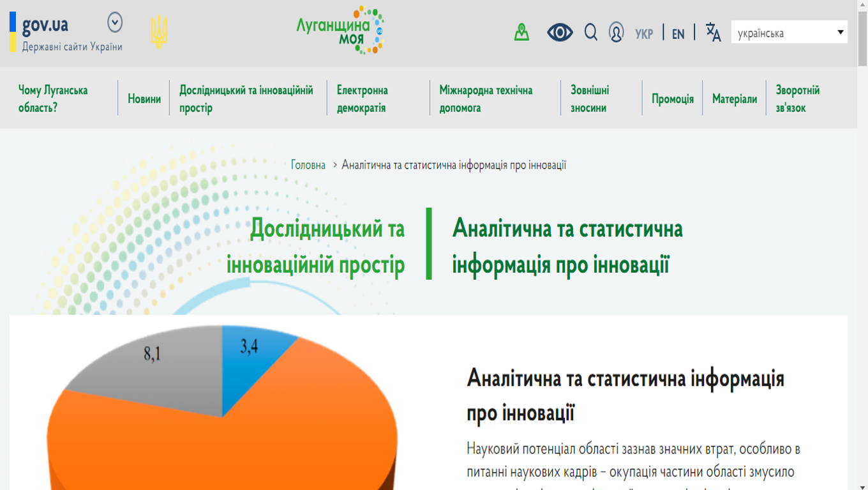Open the Матеріали menu item
The height and width of the screenshot is (490, 868).
735,99
